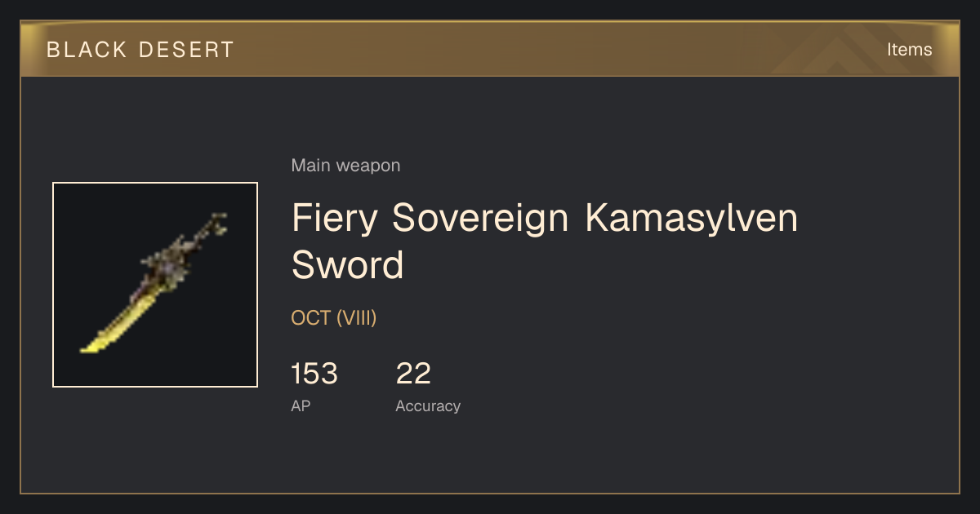Click the 22 accuracy value

point(413,374)
